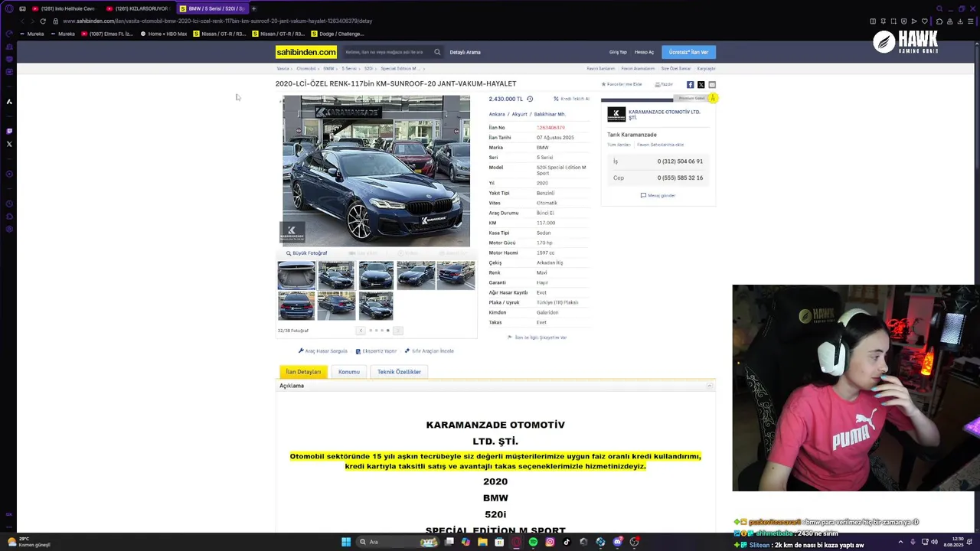Click Ücretsiz İlan Ver button
This screenshot has height=551, width=980.
click(x=688, y=52)
